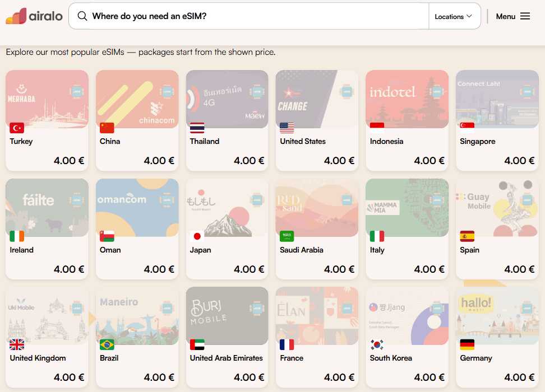Screen dimensions: 545x392
Task: Choose the France Élan eSIM card
Action: (x=317, y=337)
